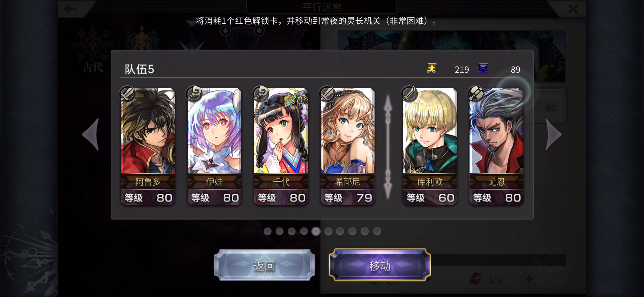The image size is (644, 297).
Task: Select the 队伍5 party title
Action: 139,69
